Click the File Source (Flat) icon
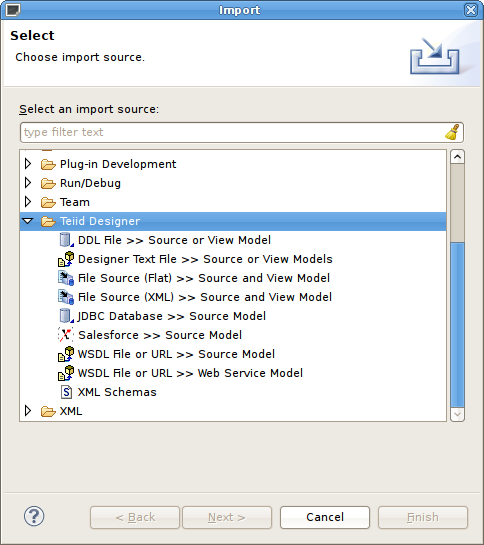 tap(66, 278)
